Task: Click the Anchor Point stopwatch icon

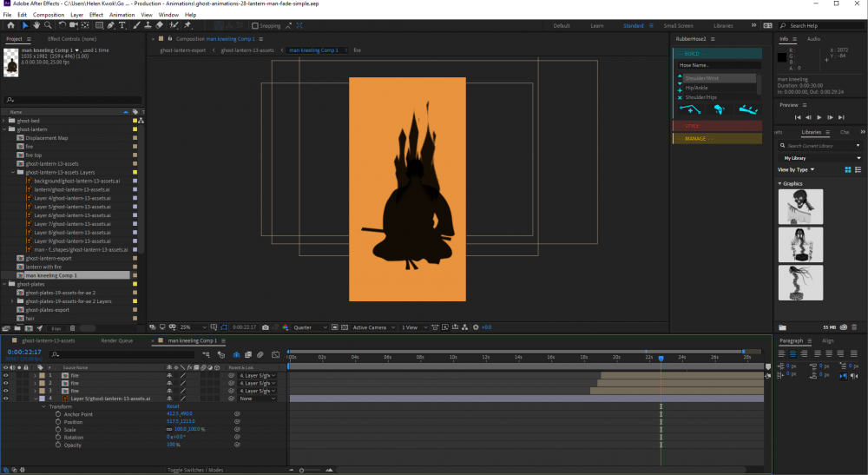Action: (58, 414)
